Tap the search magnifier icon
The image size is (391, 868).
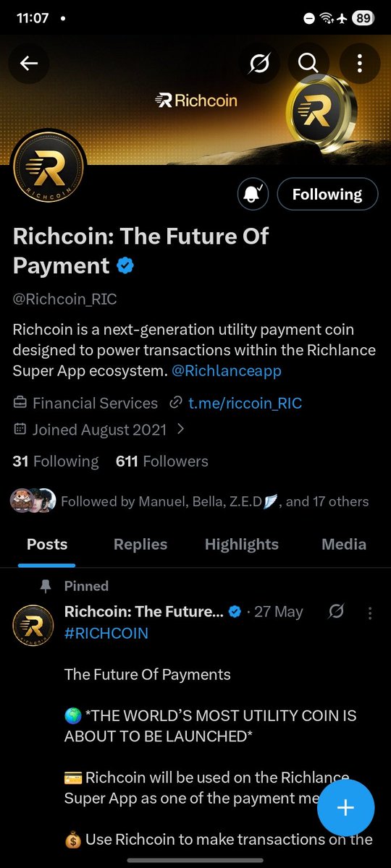(x=308, y=64)
